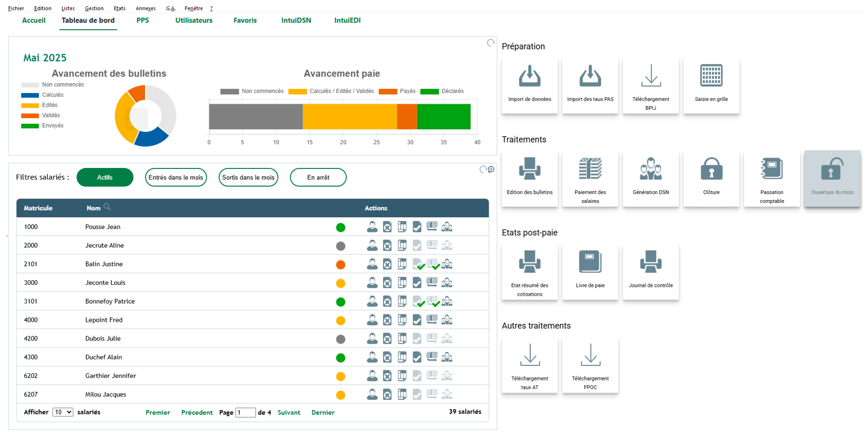This screenshot has width=868, height=432.
Task: Enable the En arrêt filter
Action: (318, 177)
